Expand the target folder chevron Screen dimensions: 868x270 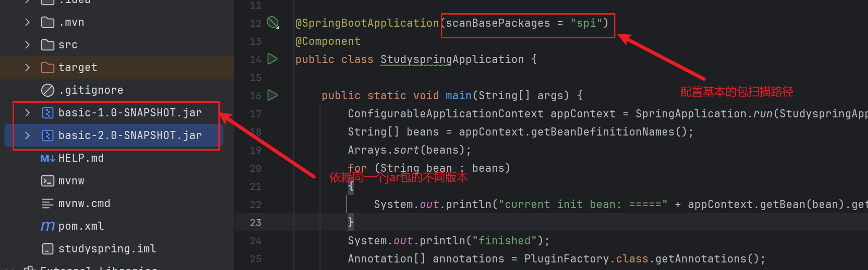(28, 67)
